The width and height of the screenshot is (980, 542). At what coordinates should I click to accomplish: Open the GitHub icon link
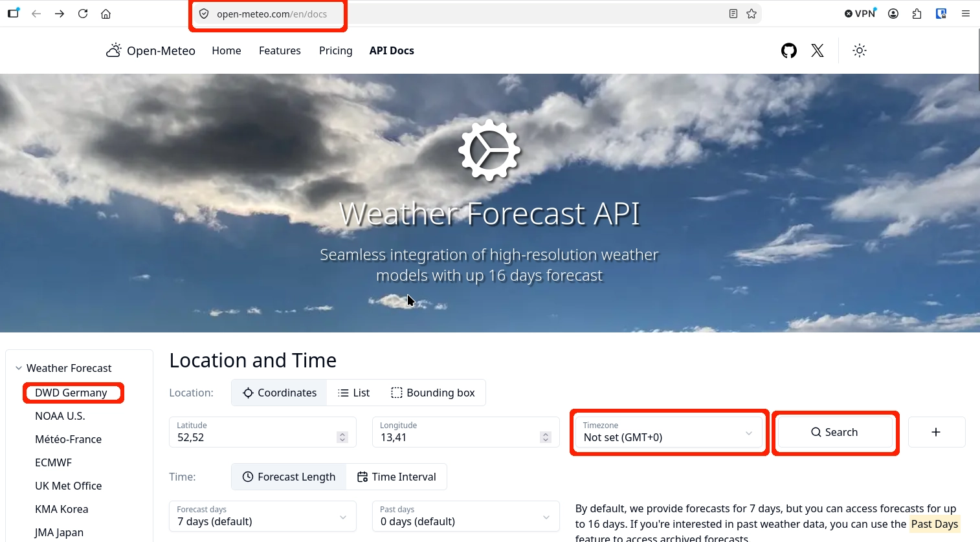[788, 50]
